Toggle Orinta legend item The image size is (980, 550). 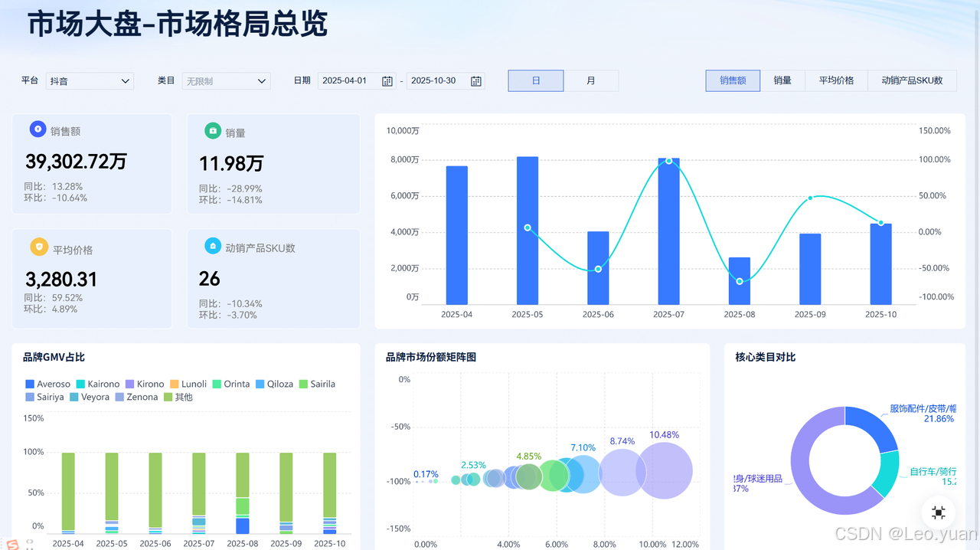pos(231,384)
